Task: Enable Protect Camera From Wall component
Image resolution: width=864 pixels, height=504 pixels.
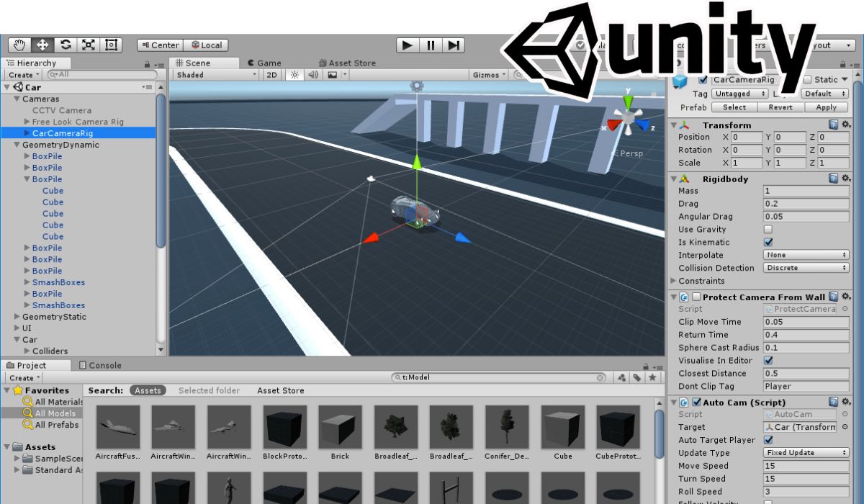Action: coord(696,297)
